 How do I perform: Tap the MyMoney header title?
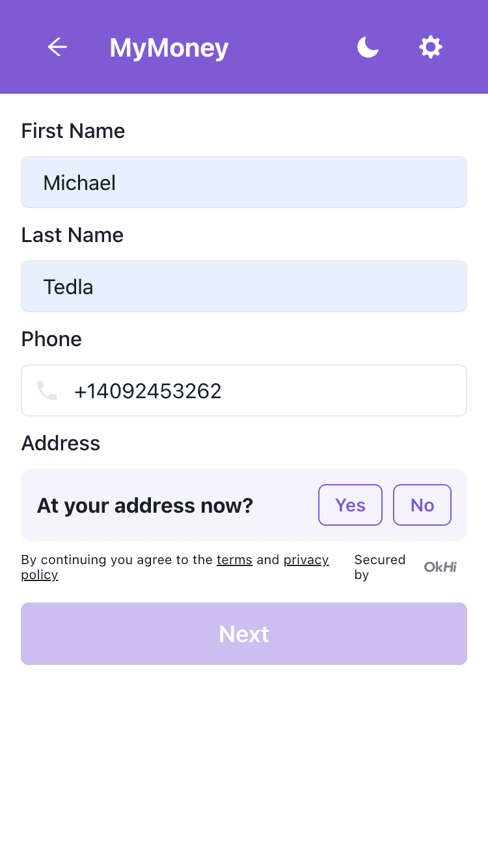coord(169,47)
